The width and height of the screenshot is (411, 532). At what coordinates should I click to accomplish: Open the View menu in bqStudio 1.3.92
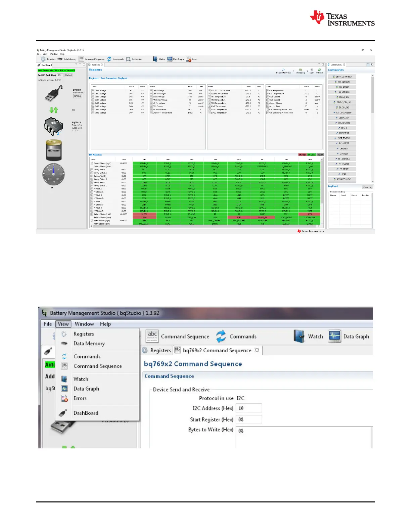tap(63, 324)
